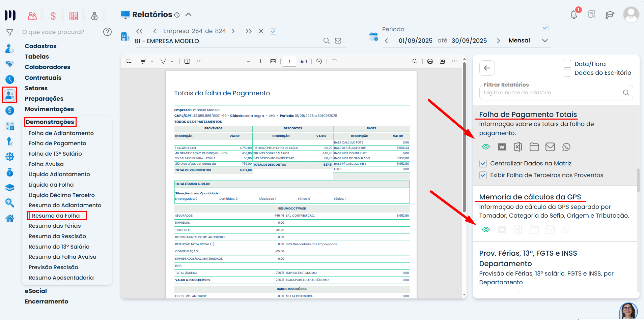Export Folha de Pagamento Totais to Word
The image size is (644, 320).
click(502, 147)
